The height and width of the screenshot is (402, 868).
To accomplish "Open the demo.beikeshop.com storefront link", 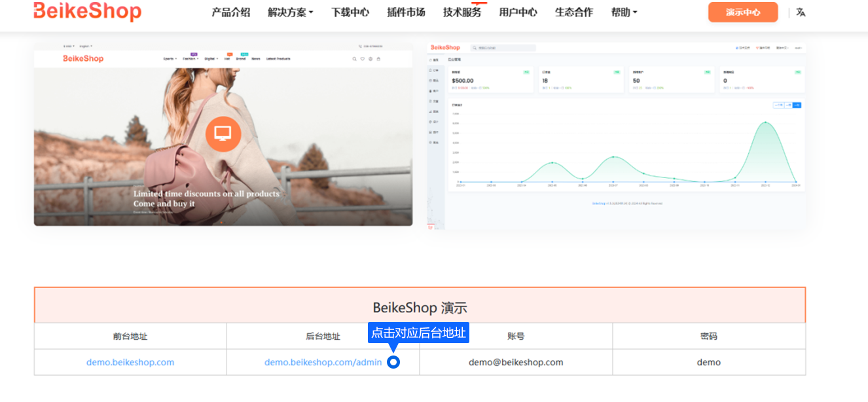I will 130,362.
